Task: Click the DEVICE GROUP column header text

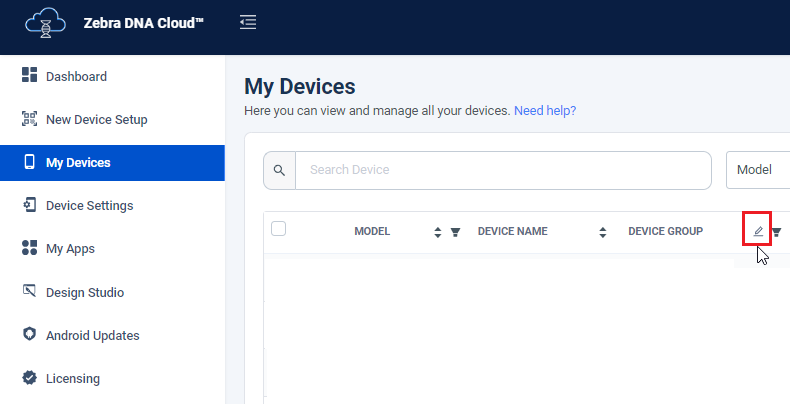Action: click(666, 231)
